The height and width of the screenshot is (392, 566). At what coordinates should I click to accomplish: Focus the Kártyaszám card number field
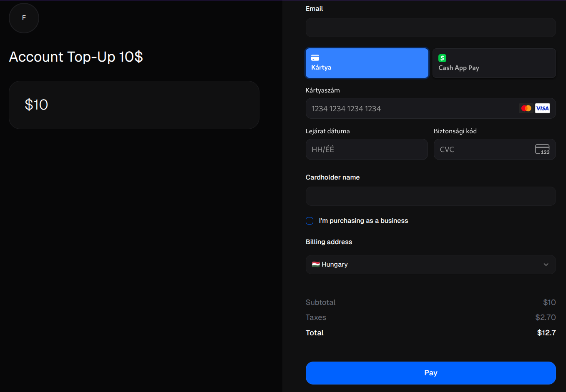[430, 108]
